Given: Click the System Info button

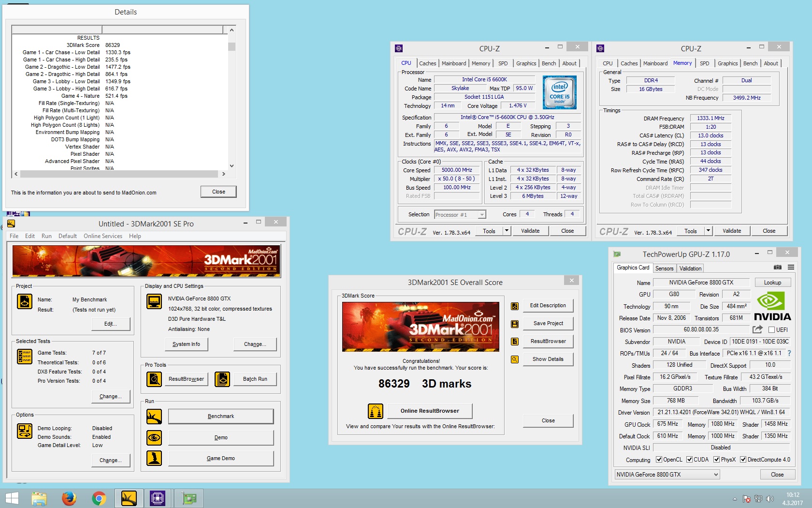Looking at the screenshot, I should (x=186, y=344).
